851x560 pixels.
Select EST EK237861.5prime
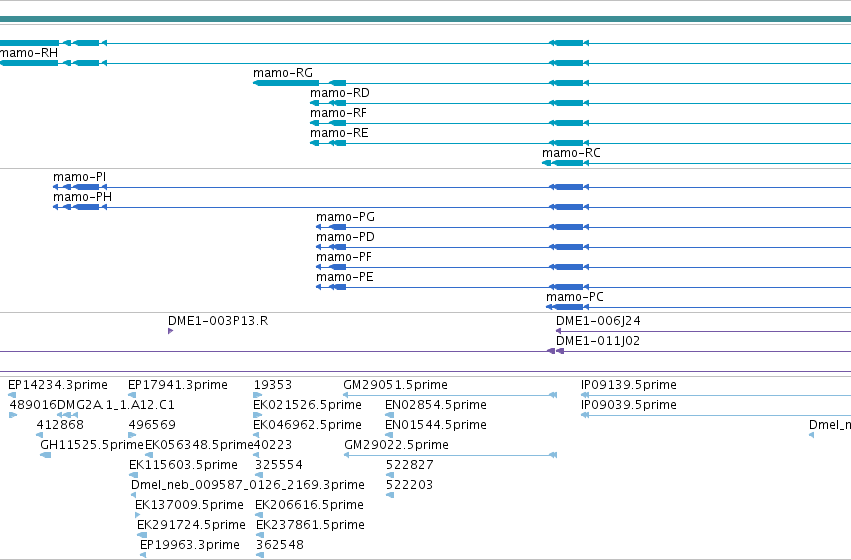310,525
